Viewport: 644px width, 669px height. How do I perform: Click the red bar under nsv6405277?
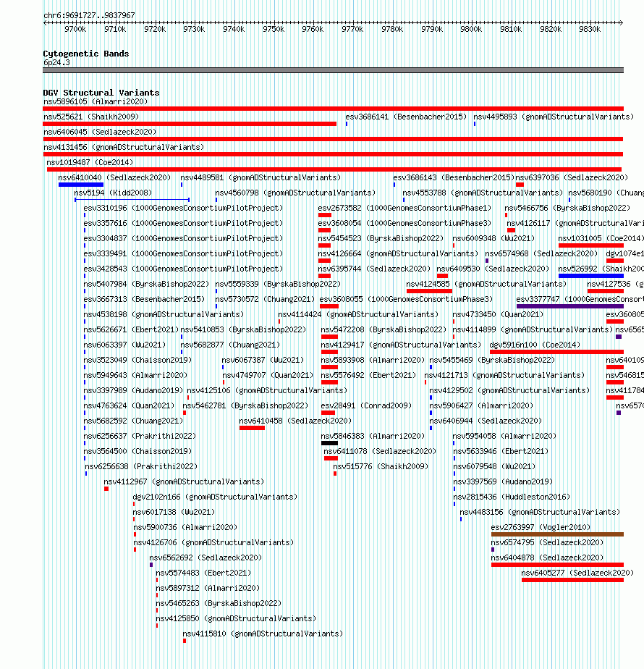point(573,580)
